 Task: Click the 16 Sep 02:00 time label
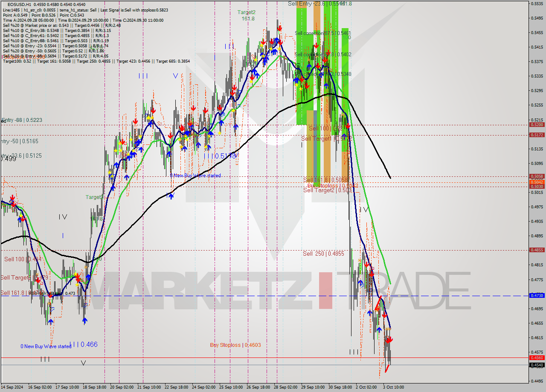coord(40,387)
